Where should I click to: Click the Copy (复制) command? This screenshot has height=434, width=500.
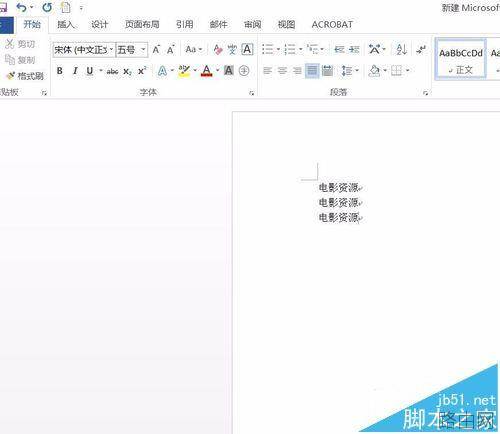pyautogui.click(x=21, y=60)
